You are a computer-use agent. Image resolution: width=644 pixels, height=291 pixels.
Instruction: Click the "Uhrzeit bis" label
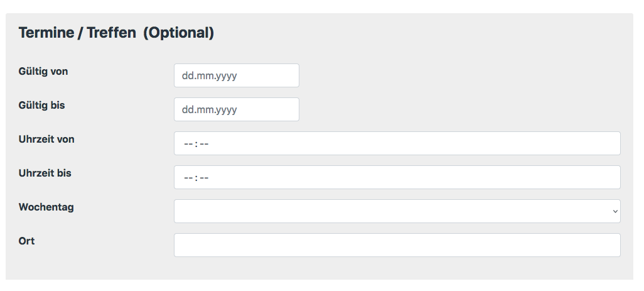[45, 173]
